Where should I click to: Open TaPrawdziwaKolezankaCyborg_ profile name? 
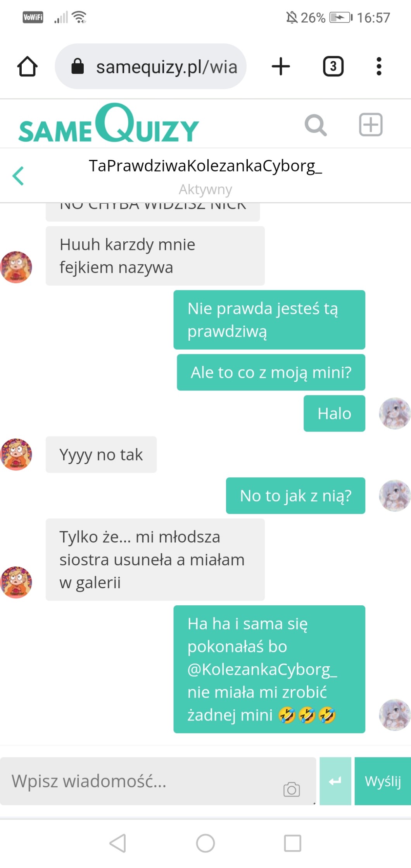pos(205,166)
